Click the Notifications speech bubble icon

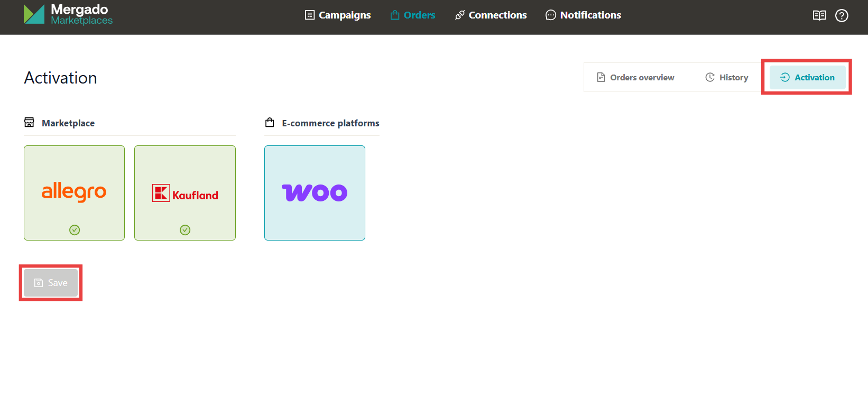pyautogui.click(x=551, y=15)
